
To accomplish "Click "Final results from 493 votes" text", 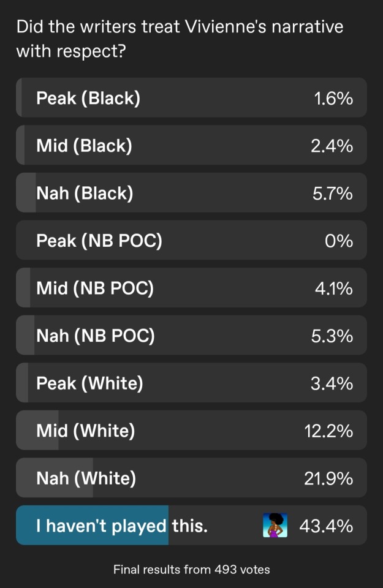I will [191, 570].
